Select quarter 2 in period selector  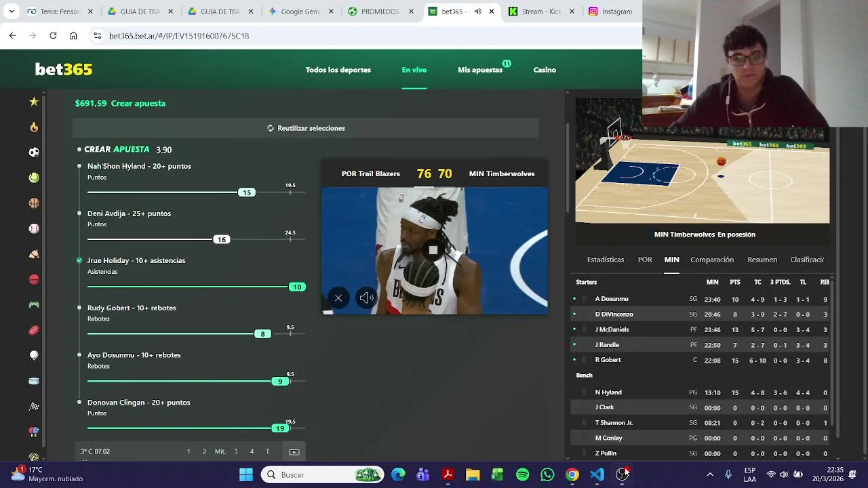(204, 451)
